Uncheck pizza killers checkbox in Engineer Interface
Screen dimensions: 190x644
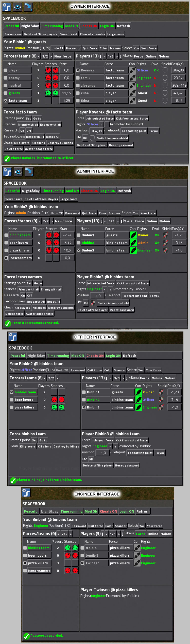[25, 563]
